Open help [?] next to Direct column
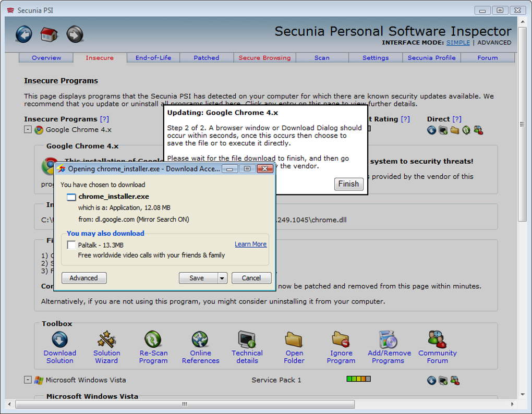532x414 pixels. [x=457, y=119]
